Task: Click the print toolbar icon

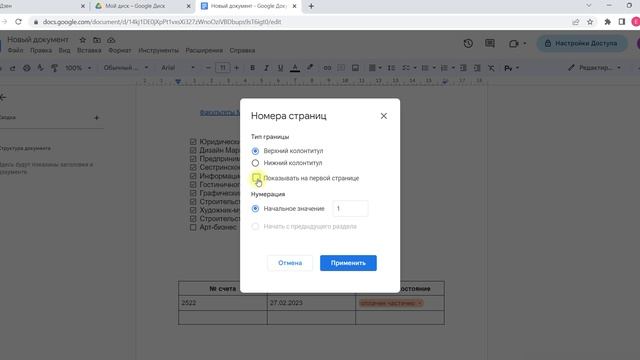Action: tap(27, 68)
